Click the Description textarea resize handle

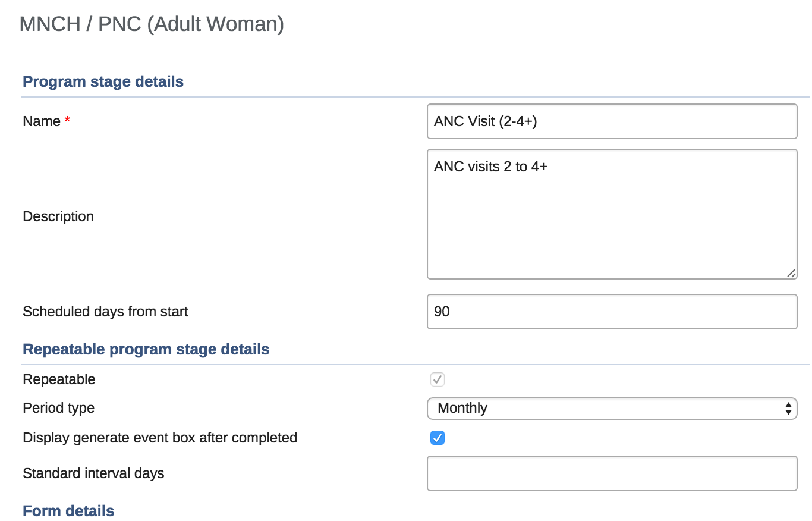[791, 273]
